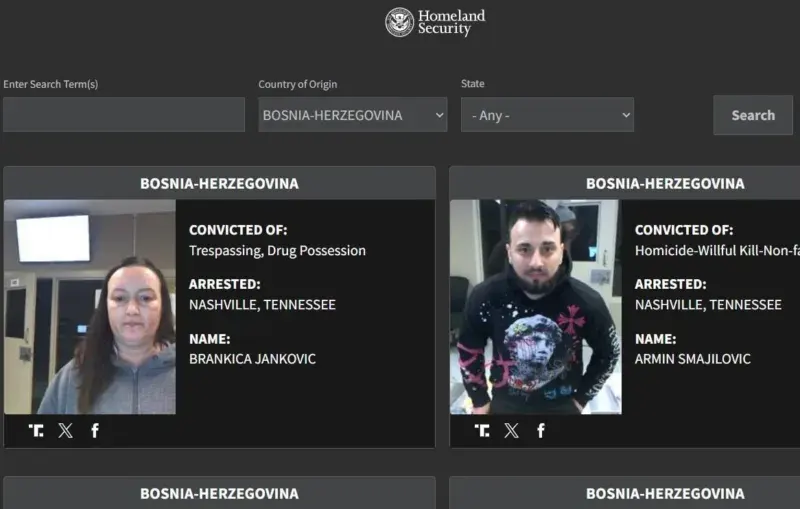Click the Search button
This screenshot has width=800, height=509.
point(753,115)
